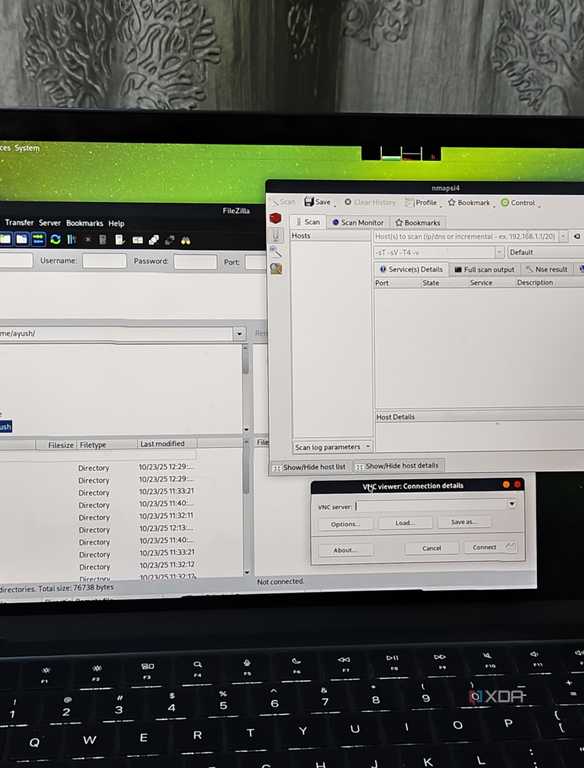
Task: Click Save toolbar button in nmapsi4
Action: tap(317, 202)
